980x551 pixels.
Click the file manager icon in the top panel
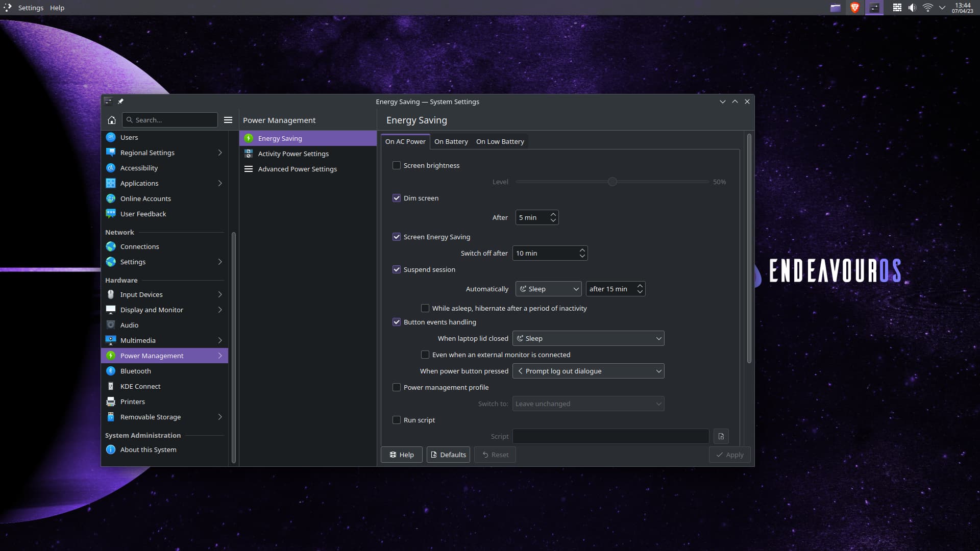click(x=835, y=8)
